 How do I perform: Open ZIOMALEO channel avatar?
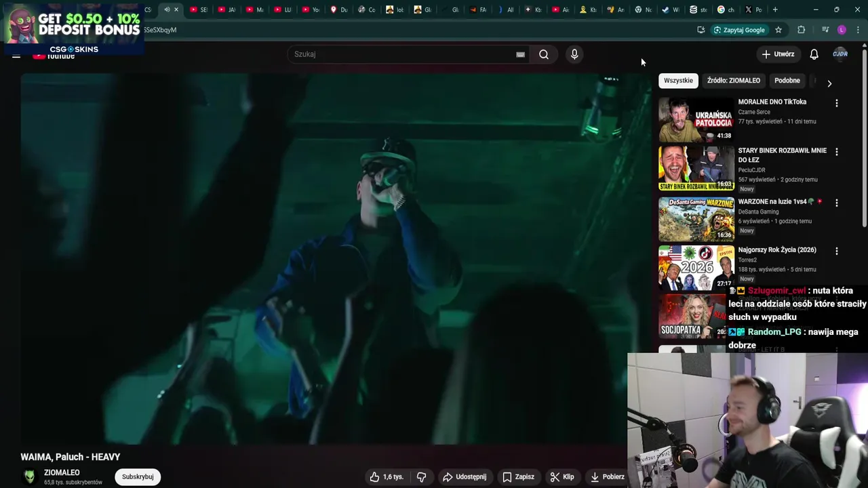(x=30, y=476)
